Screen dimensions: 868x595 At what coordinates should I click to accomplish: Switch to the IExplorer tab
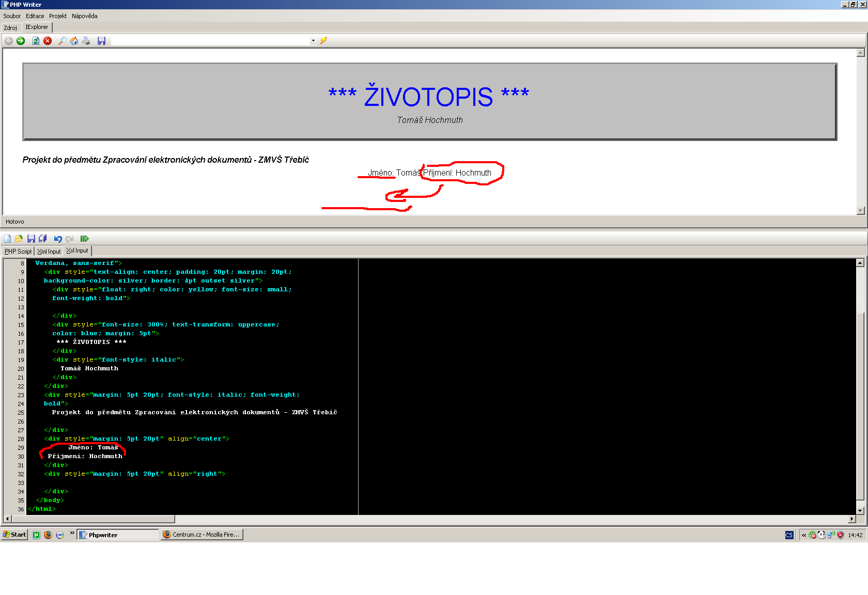(37, 27)
